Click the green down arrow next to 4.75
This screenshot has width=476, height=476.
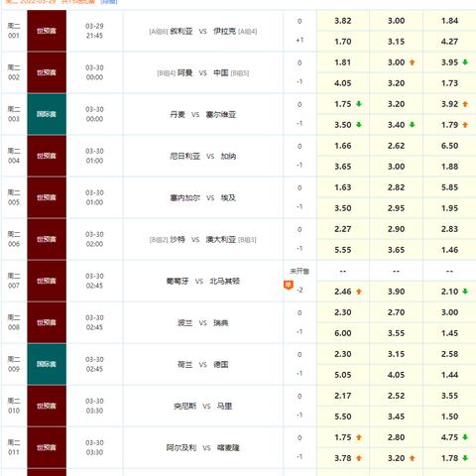tap(465, 437)
